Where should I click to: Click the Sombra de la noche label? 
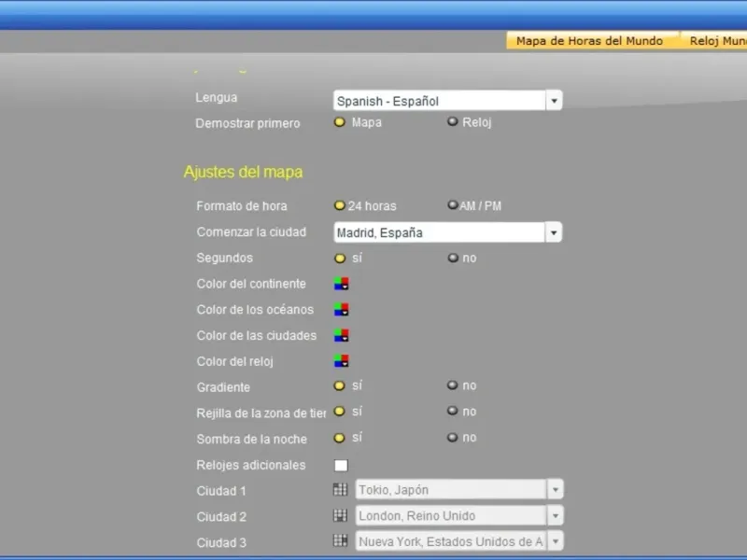click(x=251, y=439)
